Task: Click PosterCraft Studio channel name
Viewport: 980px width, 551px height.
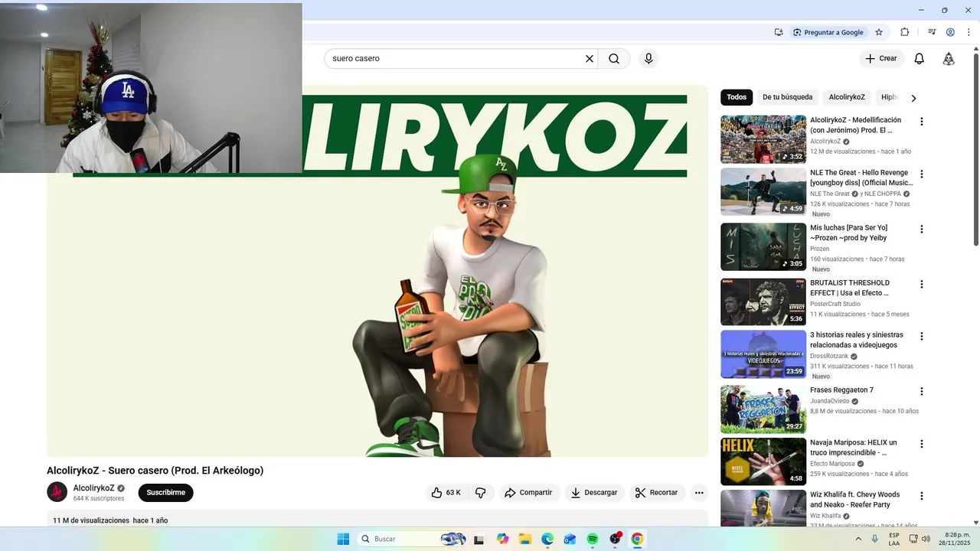Action: point(835,304)
